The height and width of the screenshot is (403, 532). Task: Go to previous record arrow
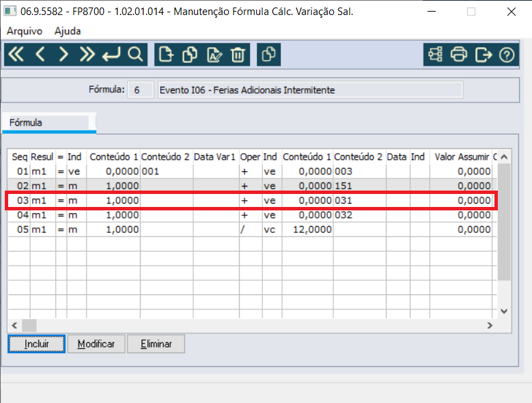click(x=40, y=54)
